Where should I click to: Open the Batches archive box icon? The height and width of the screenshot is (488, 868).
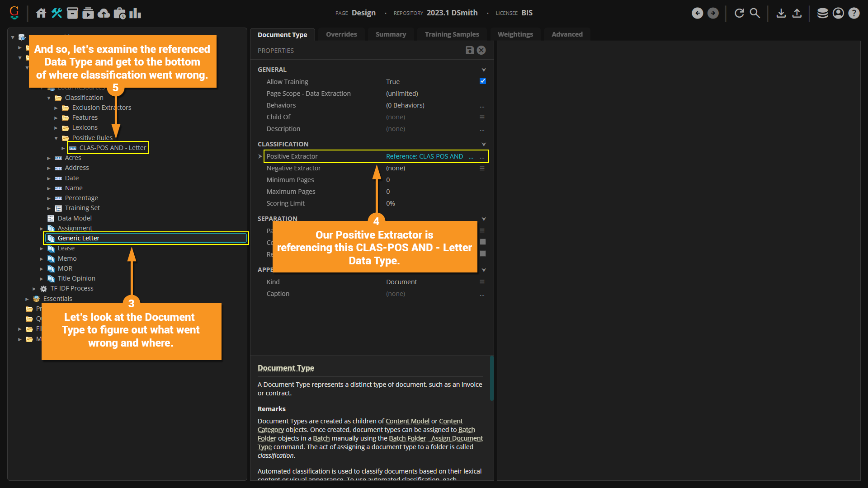coord(72,13)
